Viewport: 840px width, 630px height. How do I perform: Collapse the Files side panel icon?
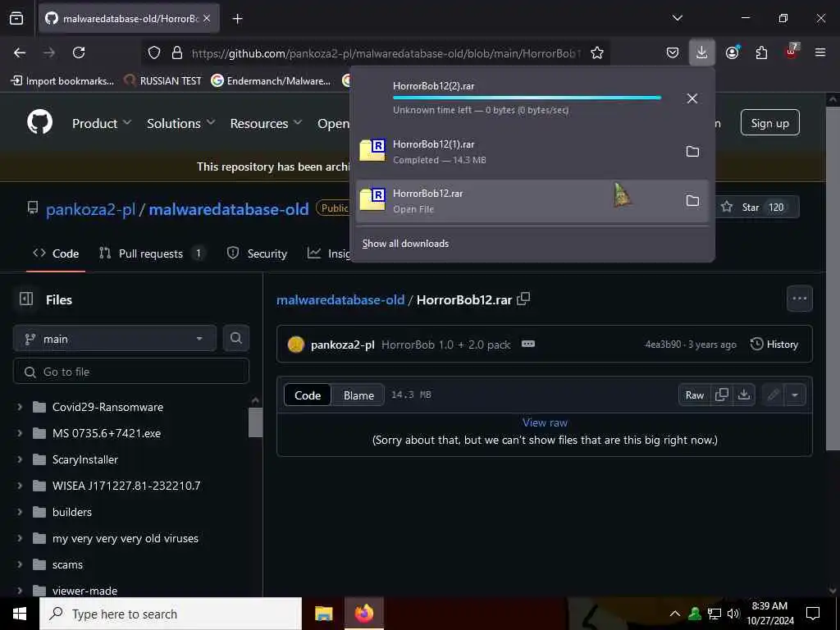(x=26, y=299)
